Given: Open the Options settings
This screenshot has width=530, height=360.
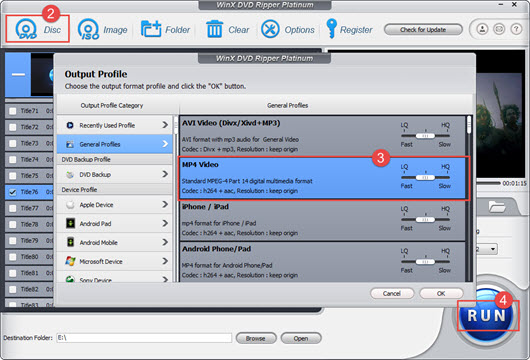Looking at the screenshot, I should pos(270,29).
